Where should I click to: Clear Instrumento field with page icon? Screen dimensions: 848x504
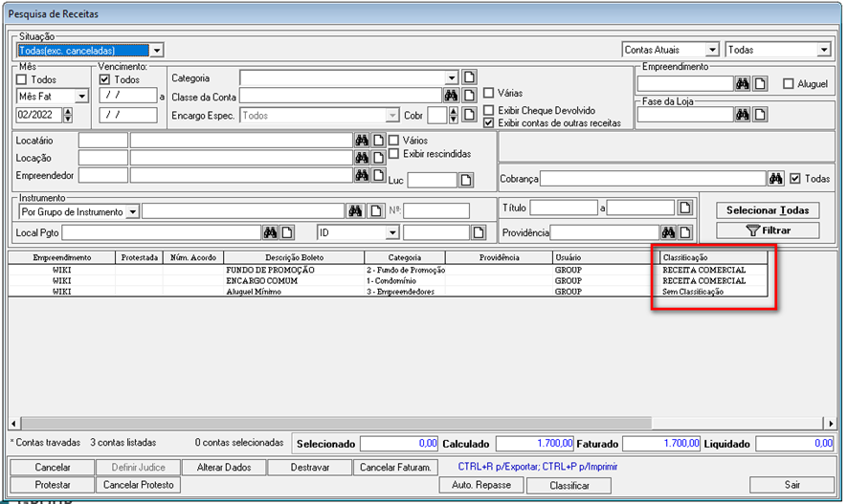tap(376, 210)
